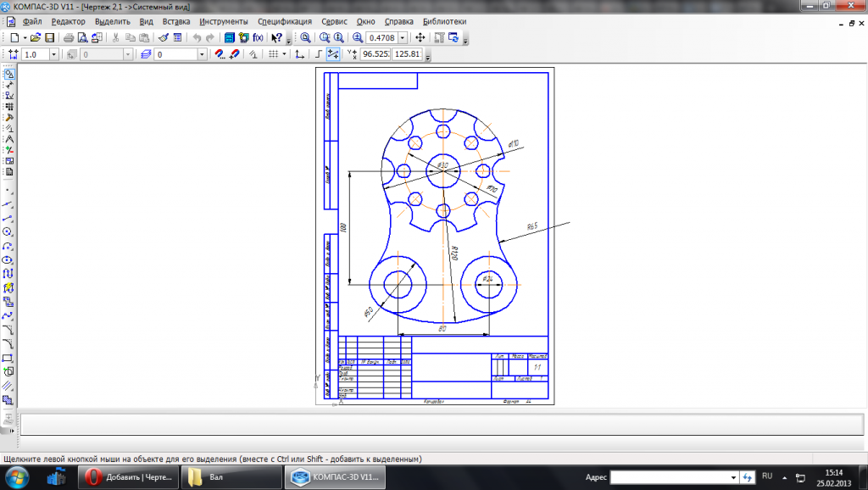
Task: Click the taskbar address input field
Action: pos(670,477)
